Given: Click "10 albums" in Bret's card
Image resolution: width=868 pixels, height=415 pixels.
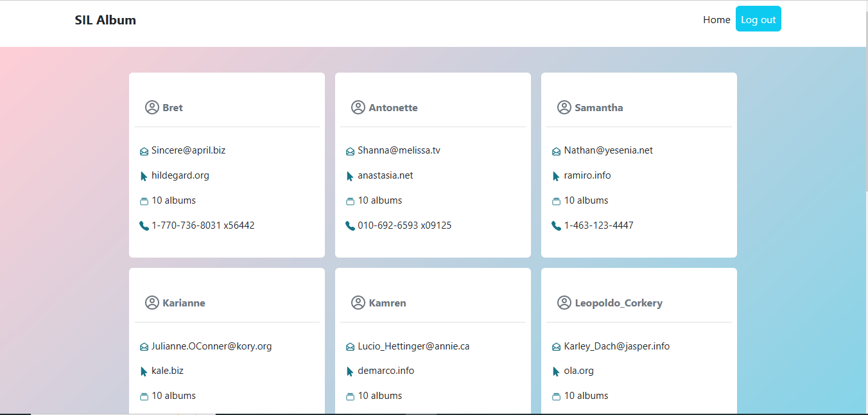Looking at the screenshot, I should (x=173, y=200).
